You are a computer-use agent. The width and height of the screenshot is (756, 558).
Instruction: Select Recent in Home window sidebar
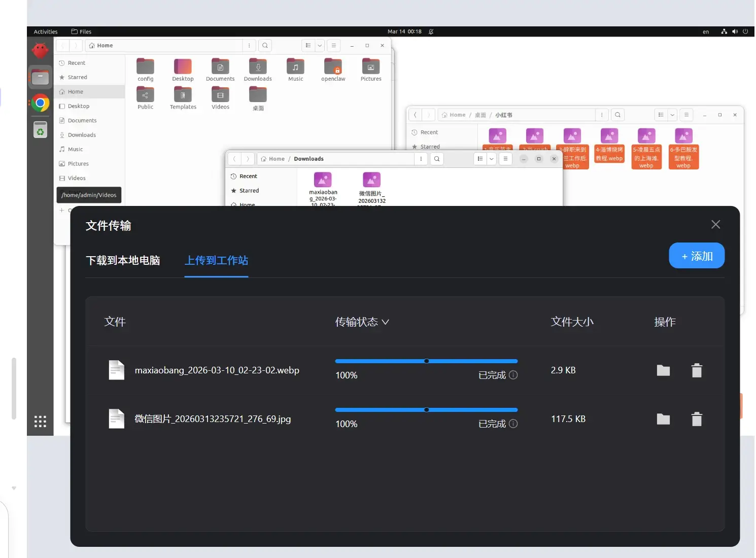tap(89, 63)
